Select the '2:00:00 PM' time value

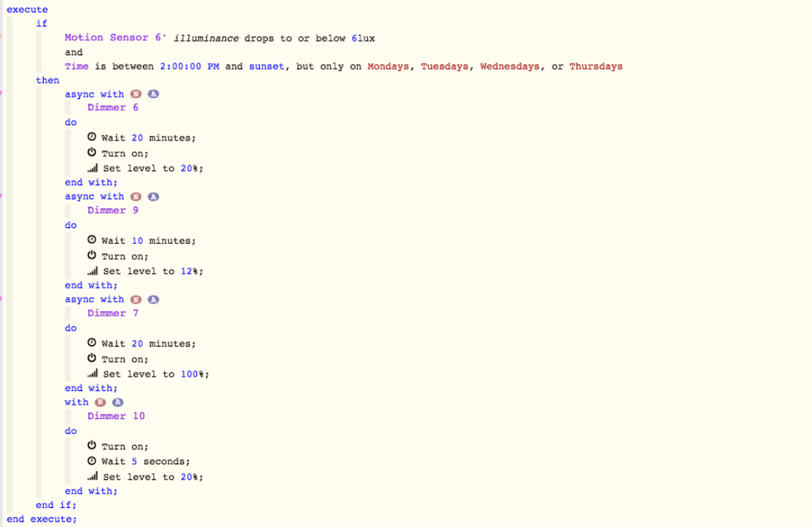click(190, 66)
